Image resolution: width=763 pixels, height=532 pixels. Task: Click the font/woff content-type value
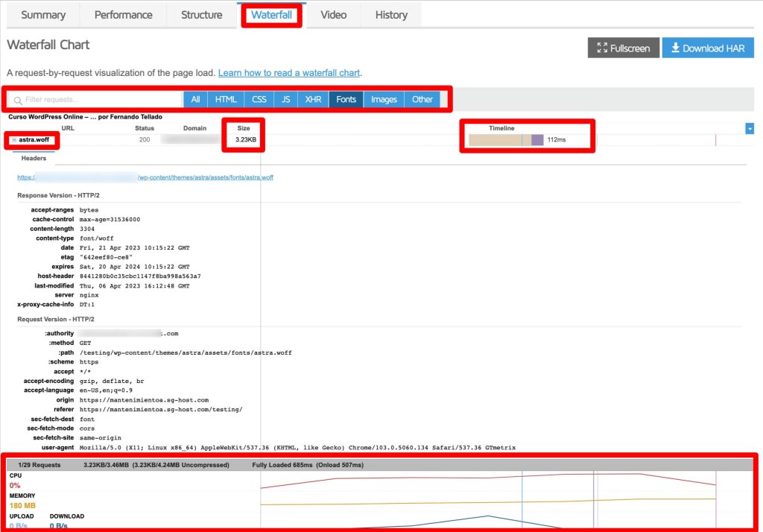(x=96, y=238)
